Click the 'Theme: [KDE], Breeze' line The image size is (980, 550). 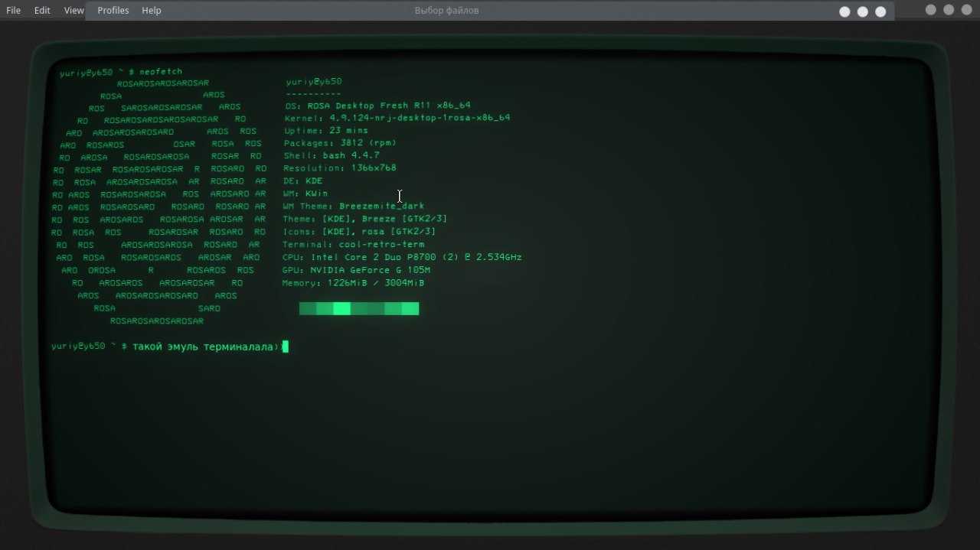365,219
